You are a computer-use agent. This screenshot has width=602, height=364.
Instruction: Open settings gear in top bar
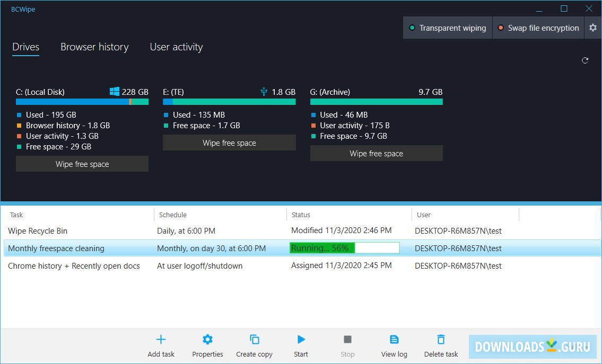tap(593, 28)
